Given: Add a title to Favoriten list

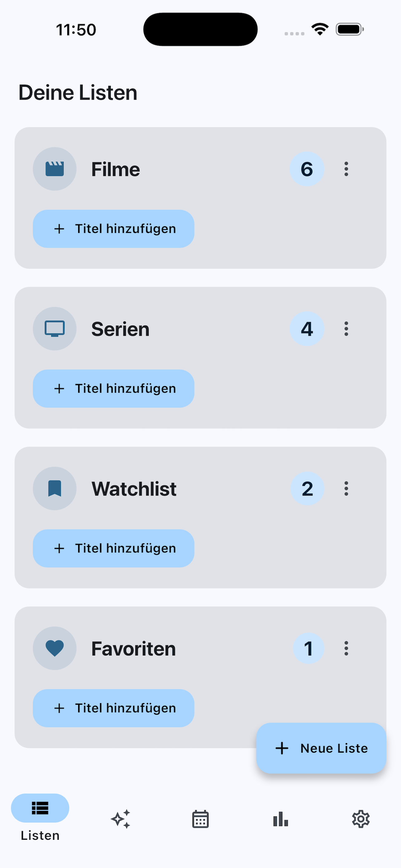Looking at the screenshot, I should tap(113, 708).
